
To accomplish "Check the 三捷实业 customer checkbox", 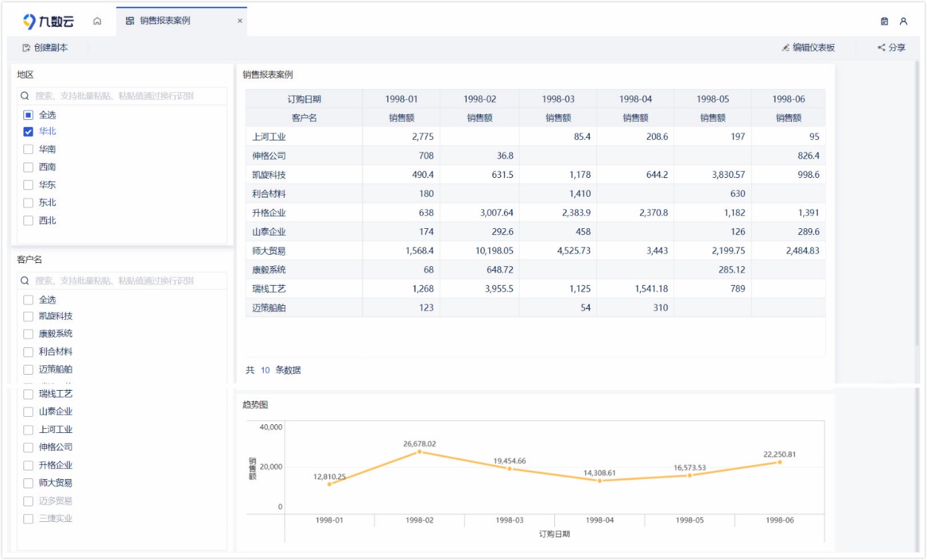I will (28, 519).
